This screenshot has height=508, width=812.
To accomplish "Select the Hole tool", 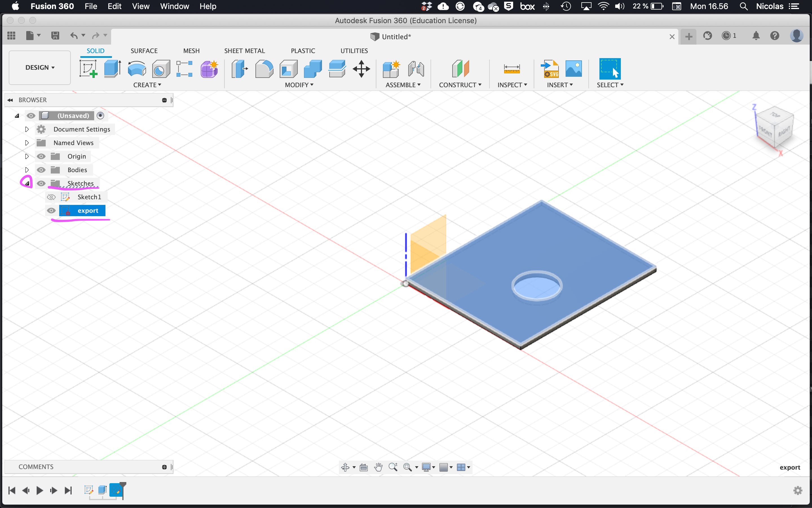I will click(x=161, y=69).
